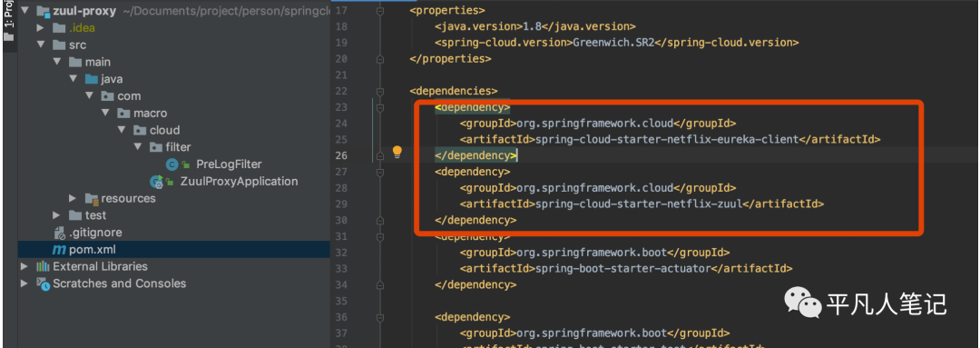Click the spring-boot-starter-actuator artifactId

(623, 269)
